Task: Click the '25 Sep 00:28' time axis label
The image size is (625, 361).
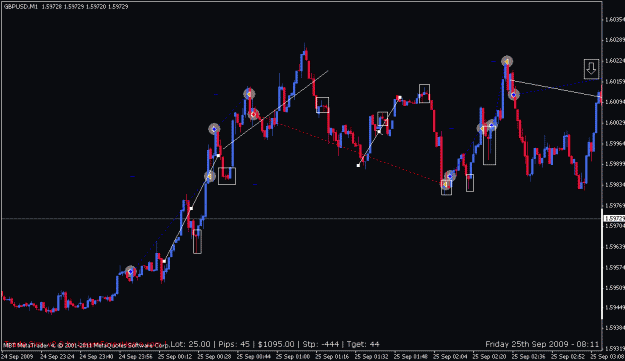Action: coord(214,356)
